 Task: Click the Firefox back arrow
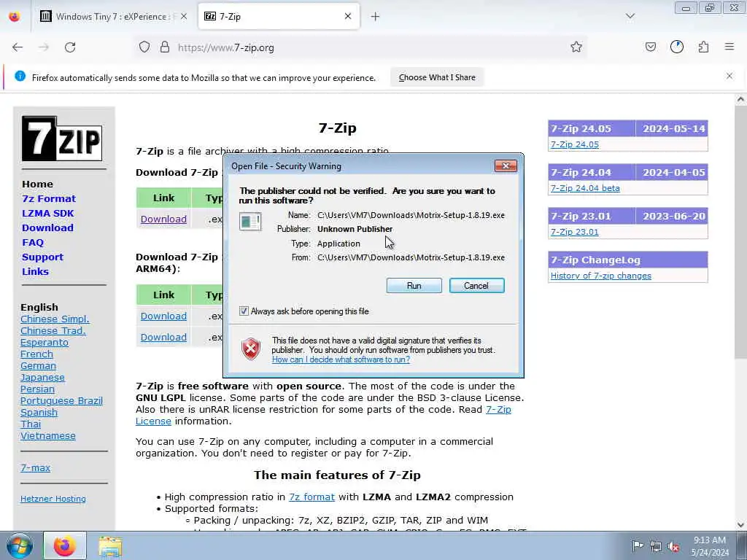point(18,47)
